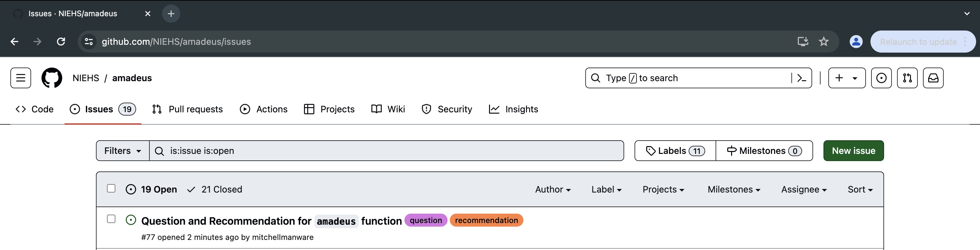The height and width of the screenshot is (250, 980).
Task: Focus the is:issue is:open search field
Action: (x=387, y=151)
